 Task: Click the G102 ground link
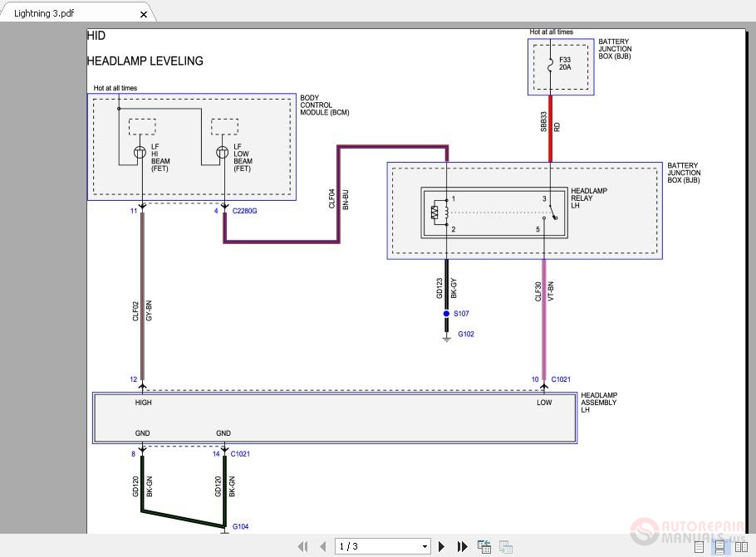pyautogui.click(x=466, y=334)
